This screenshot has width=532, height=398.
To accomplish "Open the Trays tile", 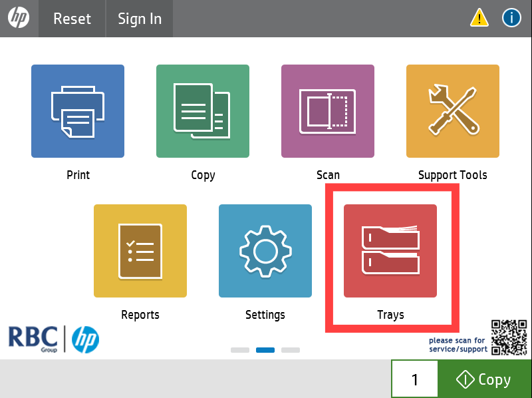I will (x=390, y=251).
